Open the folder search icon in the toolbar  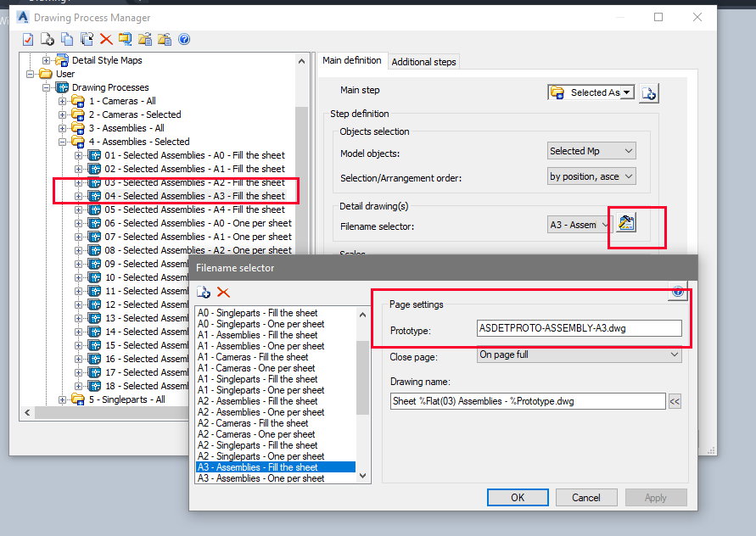126,39
